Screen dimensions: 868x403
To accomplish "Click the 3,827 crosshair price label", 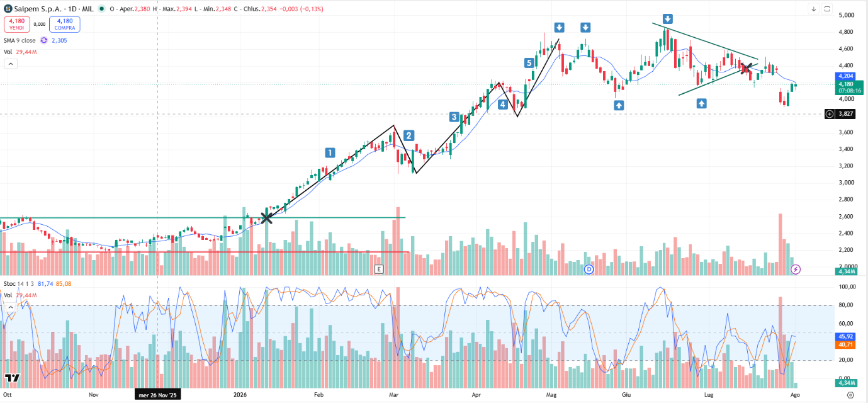I will click(x=845, y=114).
